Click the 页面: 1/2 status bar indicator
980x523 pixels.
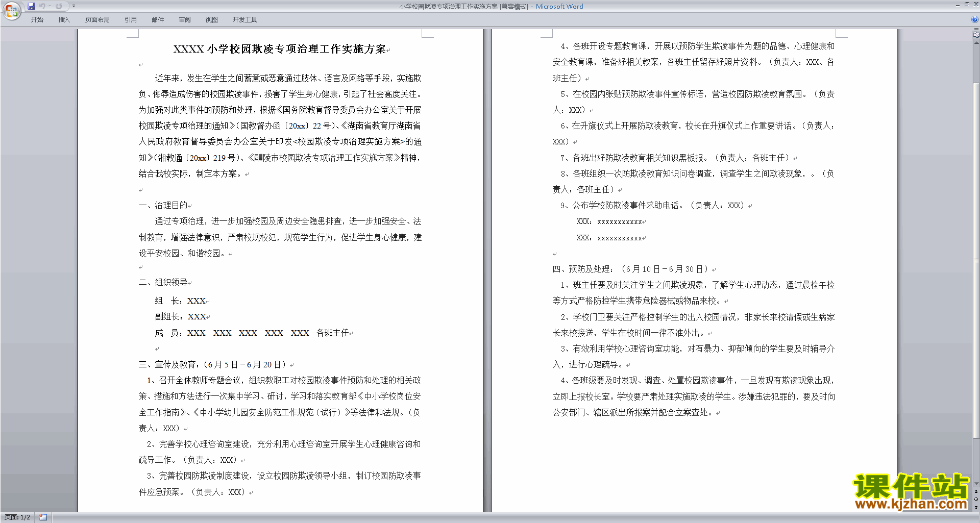point(17,517)
